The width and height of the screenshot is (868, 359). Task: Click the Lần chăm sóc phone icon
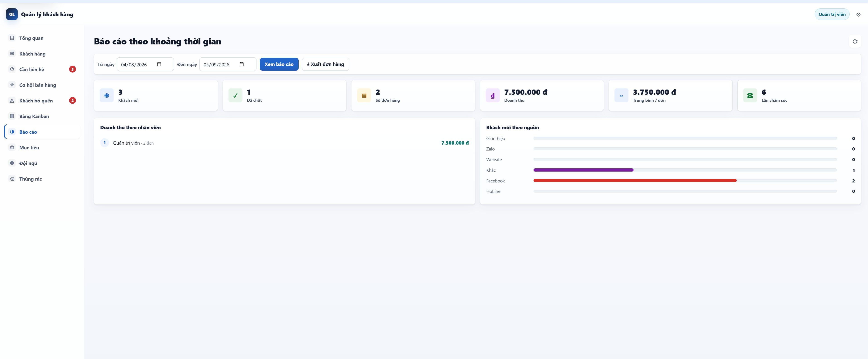pyautogui.click(x=750, y=96)
